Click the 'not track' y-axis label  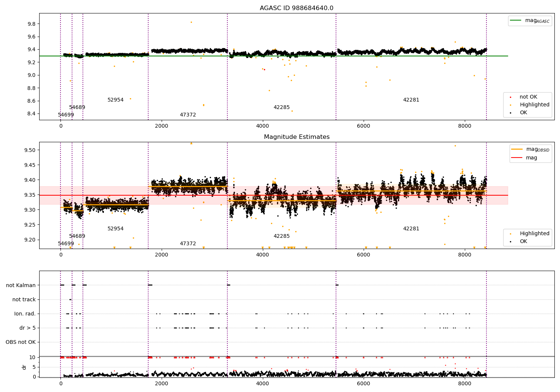pos(24,300)
